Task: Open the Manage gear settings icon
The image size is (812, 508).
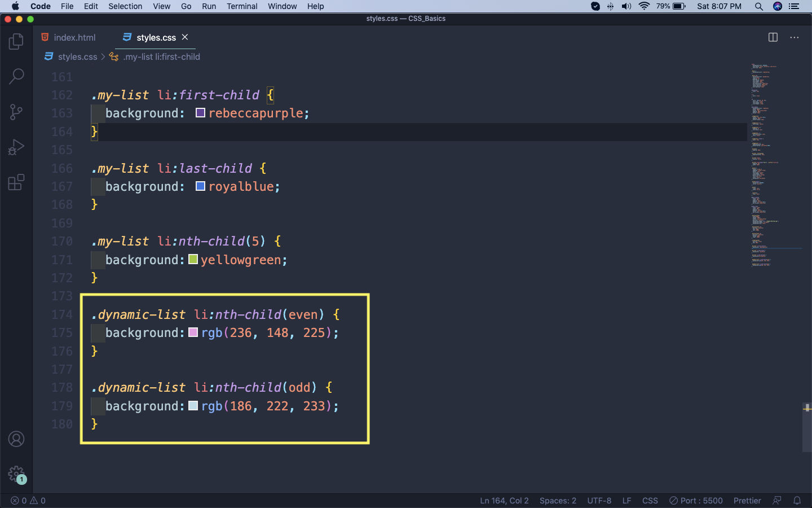Action: (x=16, y=474)
